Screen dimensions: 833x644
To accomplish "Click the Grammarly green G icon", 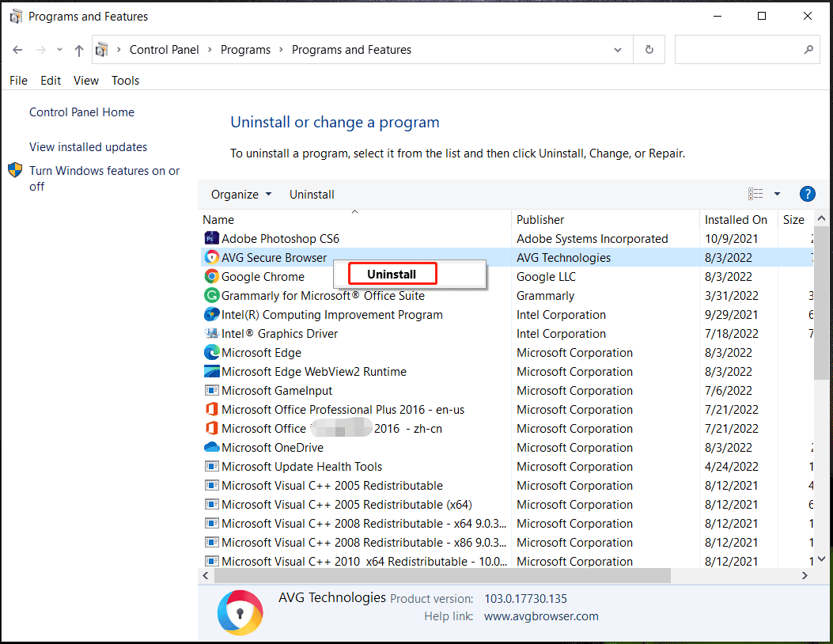I will point(211,295).
